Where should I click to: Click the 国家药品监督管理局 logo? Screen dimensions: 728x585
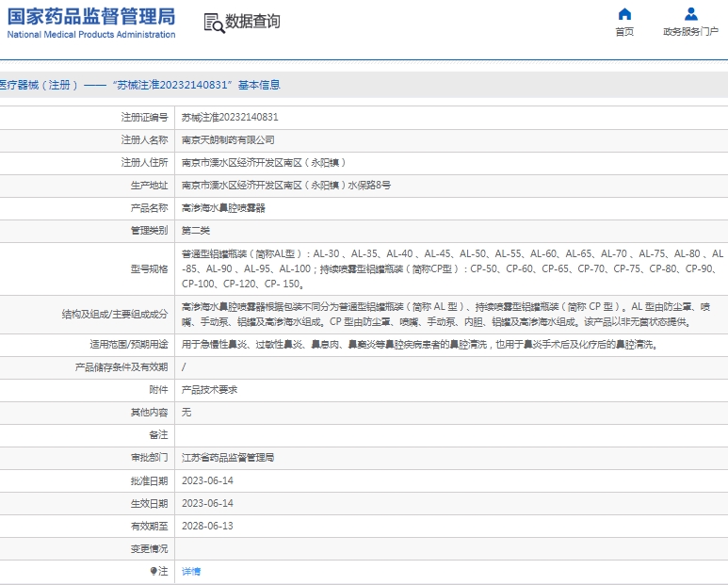coord(91,17)
